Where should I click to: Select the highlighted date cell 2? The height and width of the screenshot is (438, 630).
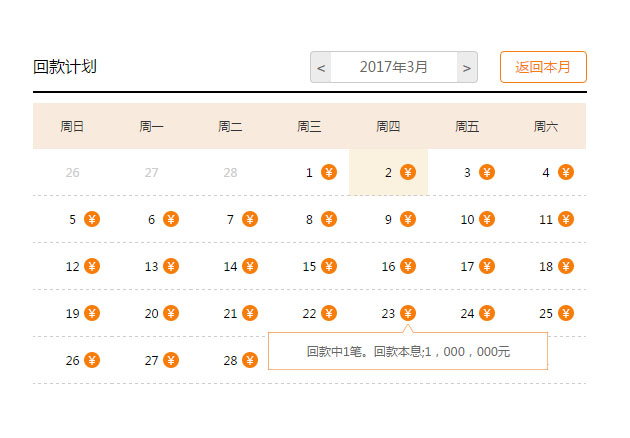click(388, 172)
